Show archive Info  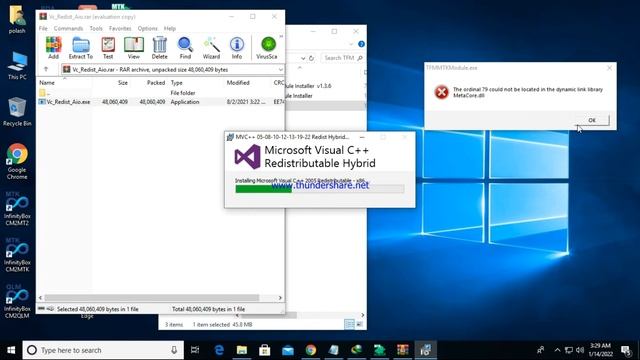pyautogui.click(x=237, y=48)
